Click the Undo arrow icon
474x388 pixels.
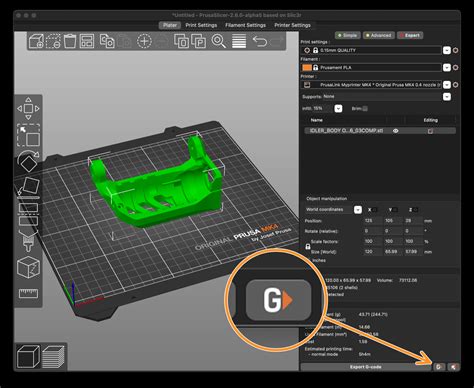pyautogui.click(x=260, y=42)
